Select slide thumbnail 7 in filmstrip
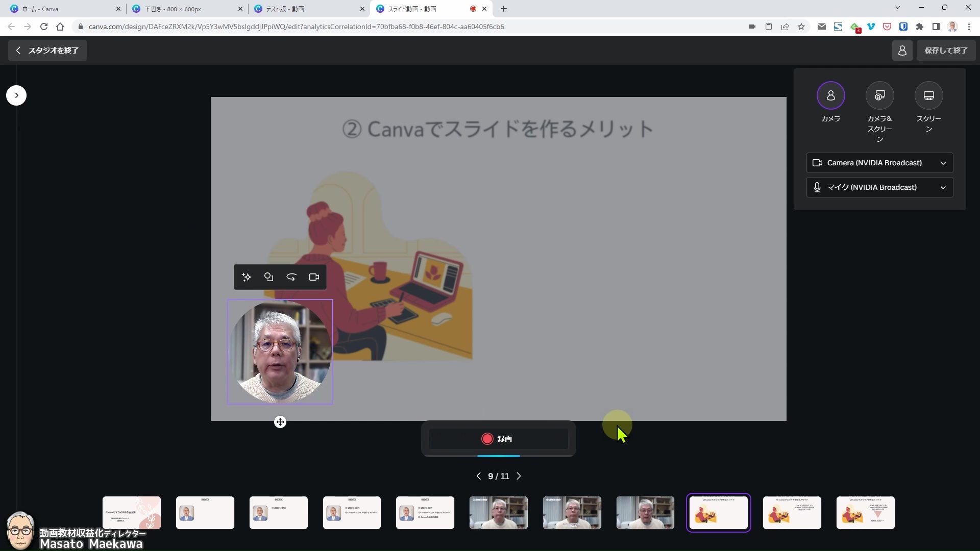The image size is (980, 551). pyautogui.click(x=572, y=513)
